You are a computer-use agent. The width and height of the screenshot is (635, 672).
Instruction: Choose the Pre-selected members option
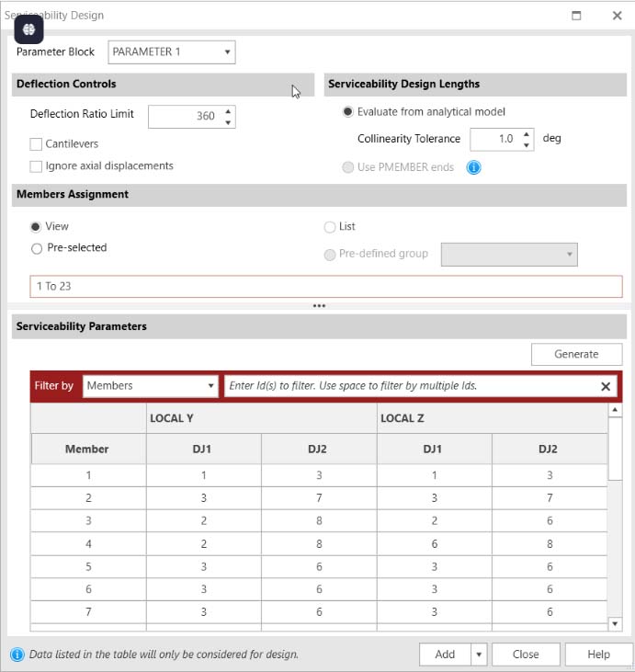(37, 248)
